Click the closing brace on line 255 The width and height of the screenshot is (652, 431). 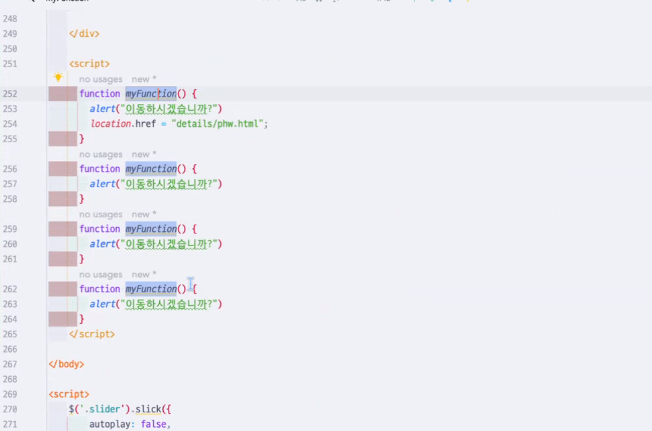tap(82, 138)
